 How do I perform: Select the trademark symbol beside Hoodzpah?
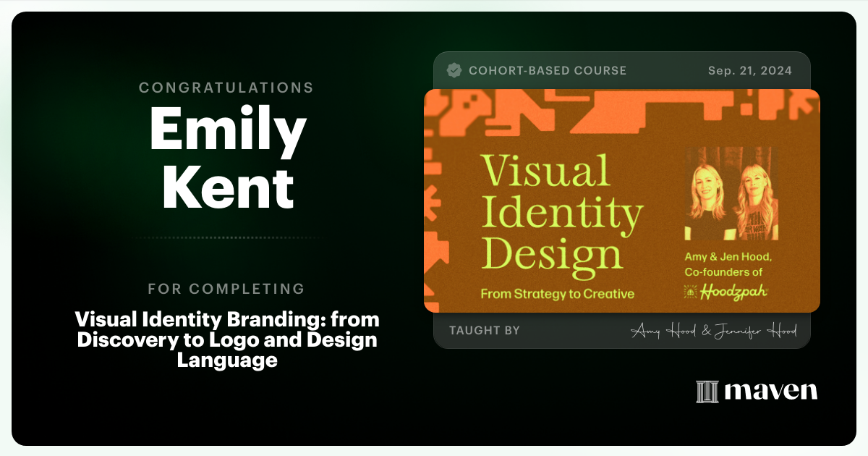point(767,290)
